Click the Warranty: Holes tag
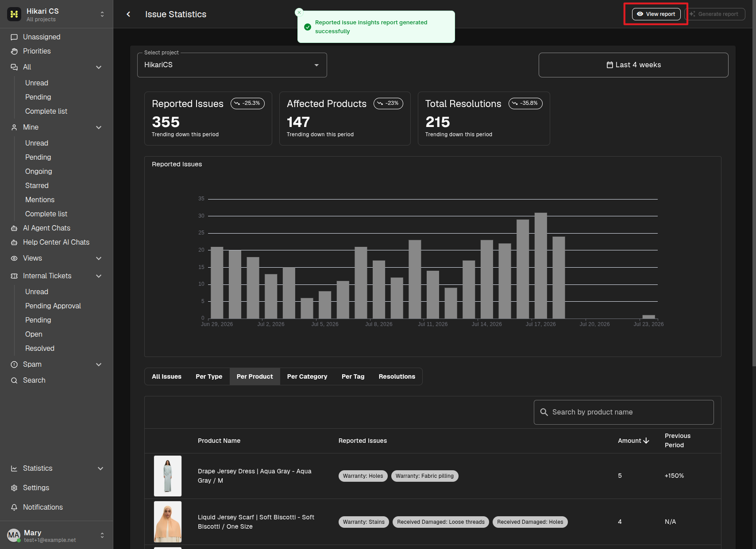Viewport: 756px width, 549px height. click(x=363, y=476)
